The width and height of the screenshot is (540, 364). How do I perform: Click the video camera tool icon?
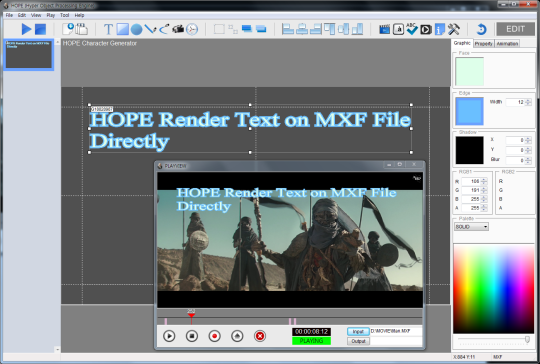point(178,29)
